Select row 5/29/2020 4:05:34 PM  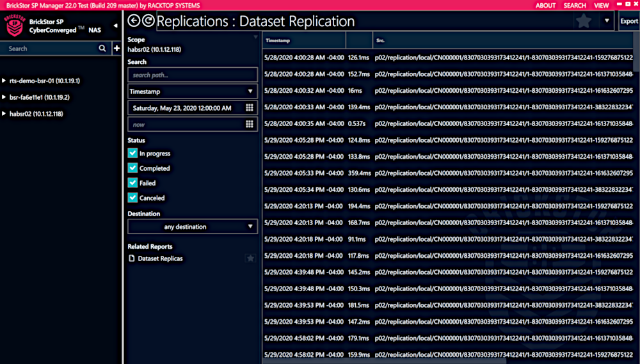click(x=448, y=189)
